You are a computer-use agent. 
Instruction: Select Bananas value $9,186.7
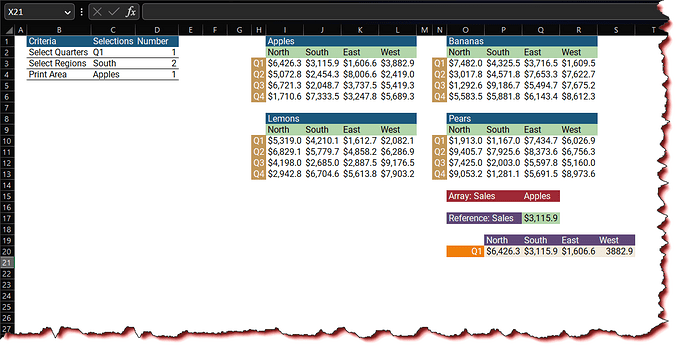(503, 85)
